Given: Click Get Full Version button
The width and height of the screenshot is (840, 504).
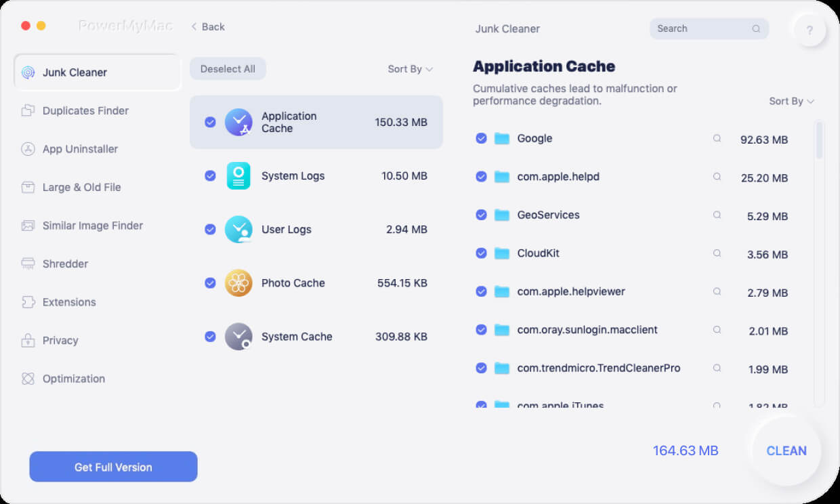Looking at the screenshot, I should pyautogui.click(x=113, y=467).
